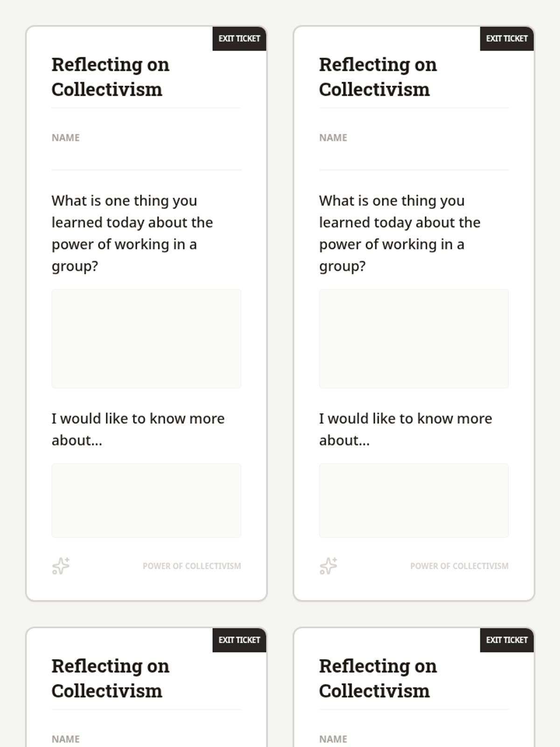Click EXIT TICKET badge on top-right card
The width and height of the screenshot is (560, 747).
tap(507, 39)
